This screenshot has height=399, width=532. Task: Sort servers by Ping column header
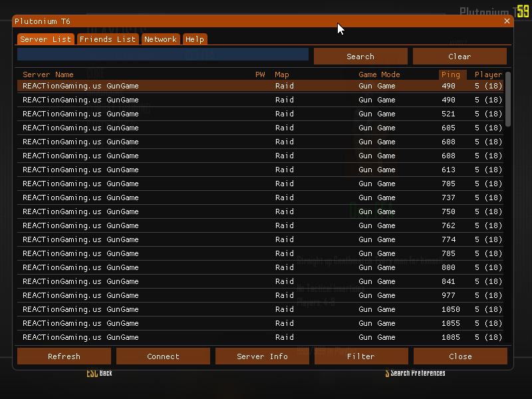click(452, 74)
